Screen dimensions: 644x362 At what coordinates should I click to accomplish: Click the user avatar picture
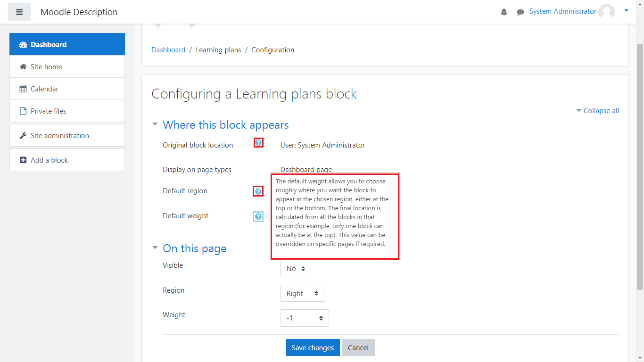coord(606,12)
